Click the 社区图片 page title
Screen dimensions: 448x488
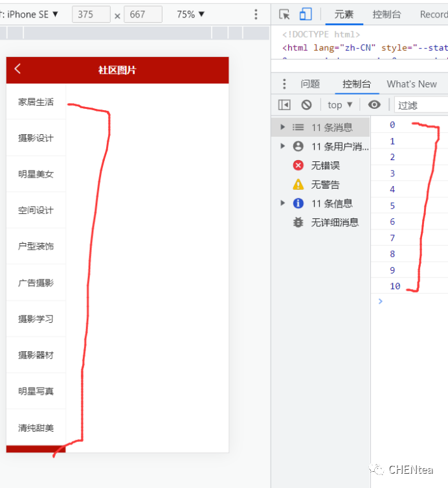click(x=117, y=70)
